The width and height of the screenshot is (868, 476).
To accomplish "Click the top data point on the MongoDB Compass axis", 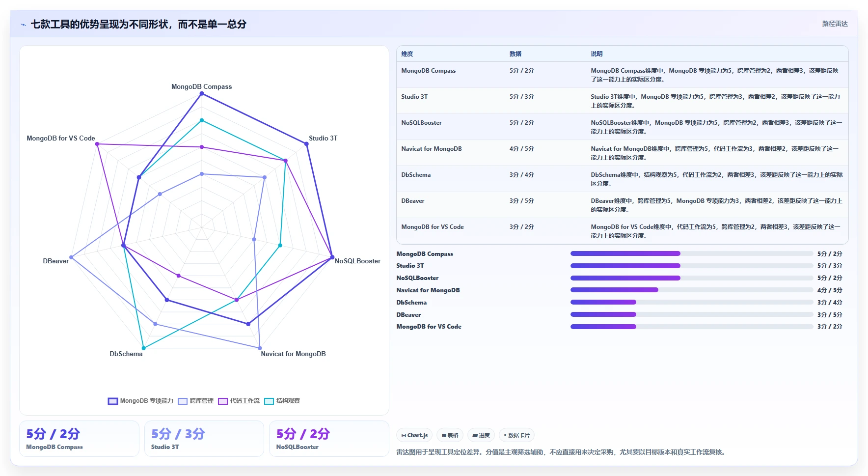I will (x=201, y=93).
